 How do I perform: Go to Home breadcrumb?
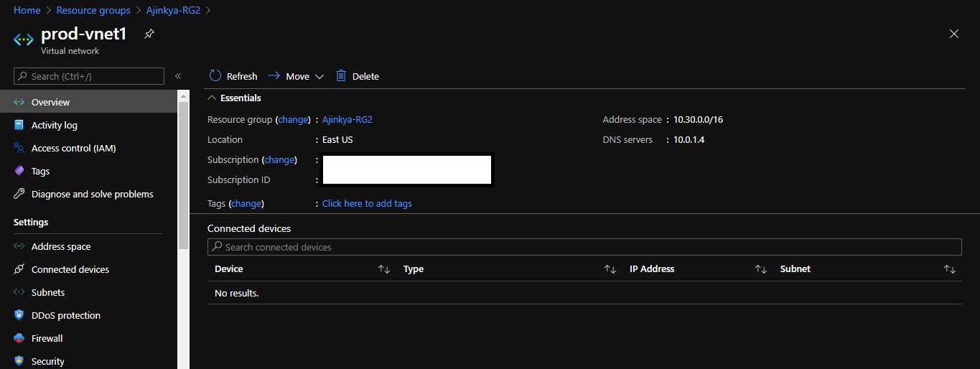(27, 10)
